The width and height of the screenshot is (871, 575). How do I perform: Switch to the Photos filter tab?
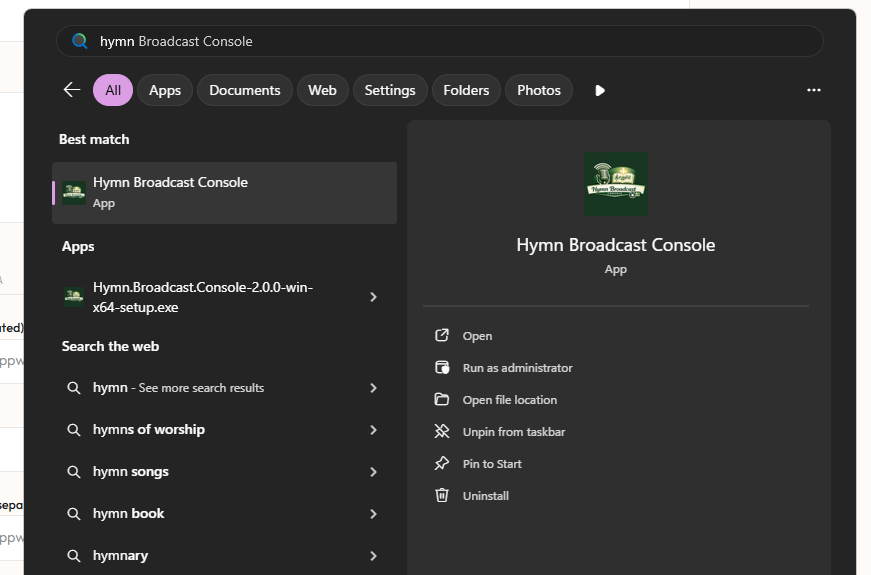click(539, 90)
